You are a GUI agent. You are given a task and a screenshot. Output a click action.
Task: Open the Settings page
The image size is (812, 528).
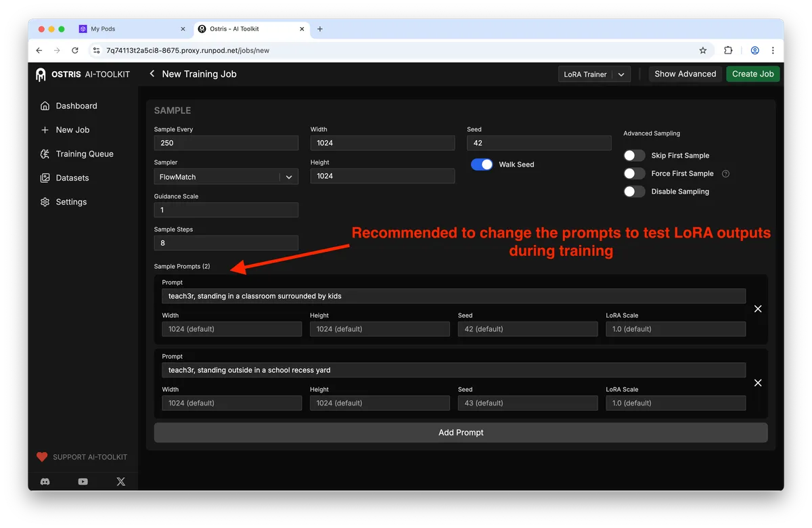coord(70,202)
